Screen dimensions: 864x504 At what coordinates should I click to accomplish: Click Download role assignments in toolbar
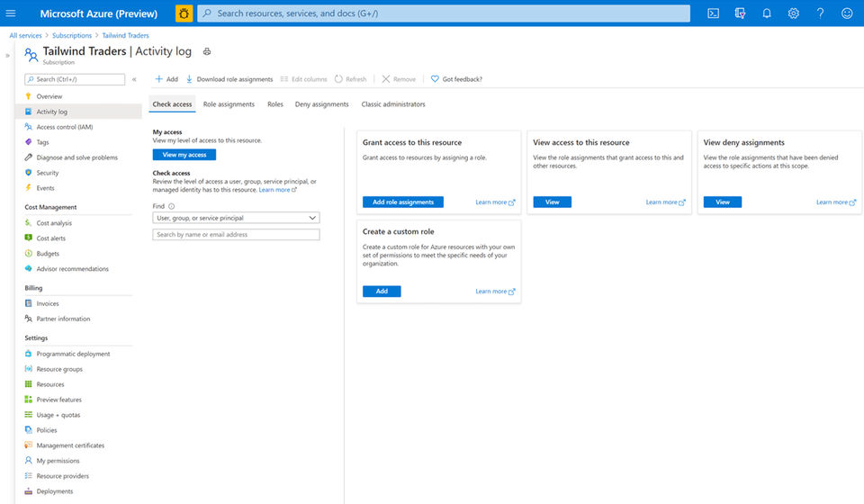pos(229,79)
